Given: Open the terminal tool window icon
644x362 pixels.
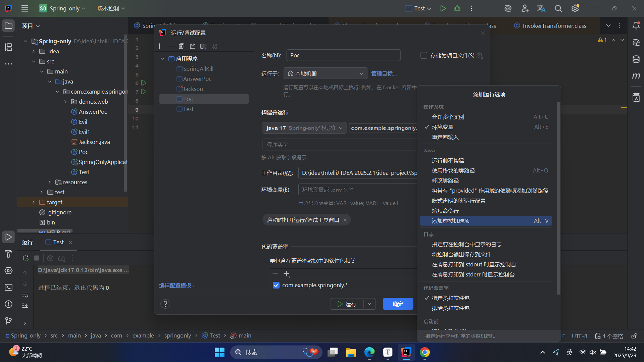Looking at the screenshot, I should pos(8,288).
